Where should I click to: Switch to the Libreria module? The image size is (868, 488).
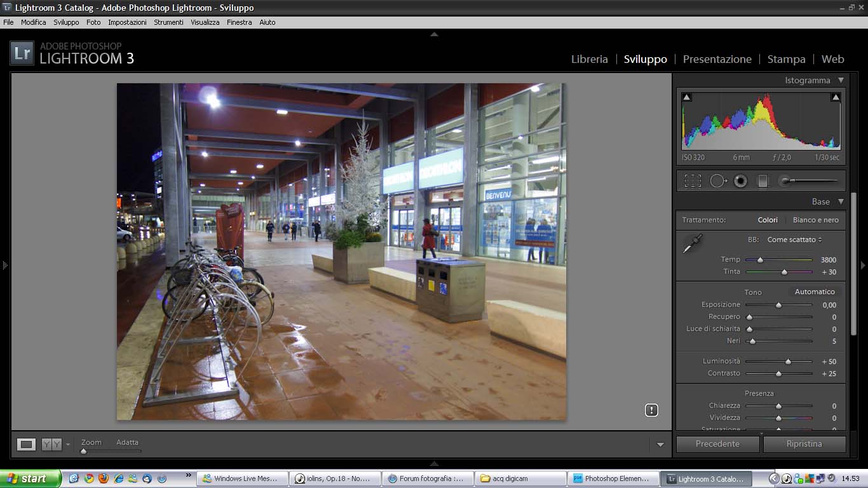point(589,59)
